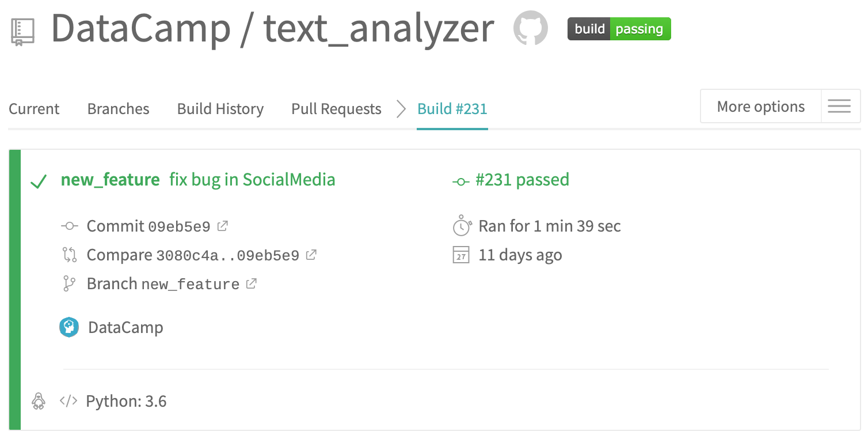Open compare 3080c4a..09eb5e9 link

228,255
